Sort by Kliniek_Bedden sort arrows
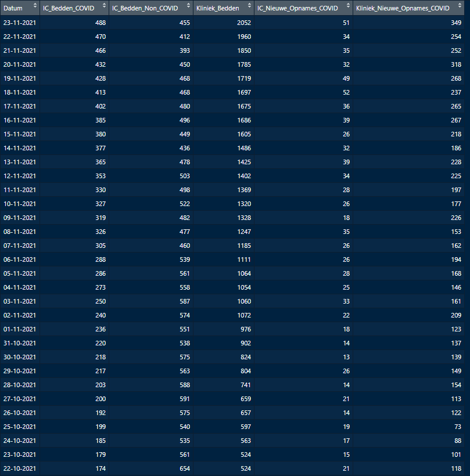Image resolution: width=470 pixels, height=476 pixels. (249, 5)
